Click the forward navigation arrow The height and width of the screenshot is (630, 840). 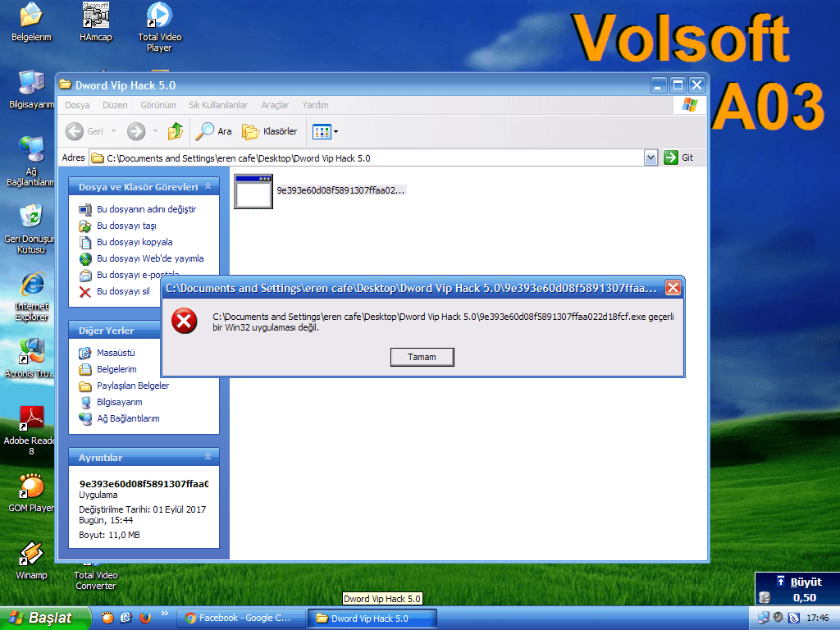click(x=136, y=131)
